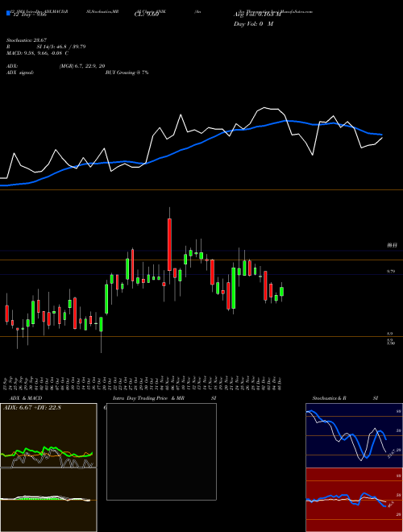
Task: Click the last green candlestick on the chart
Action: coord(281,292)
